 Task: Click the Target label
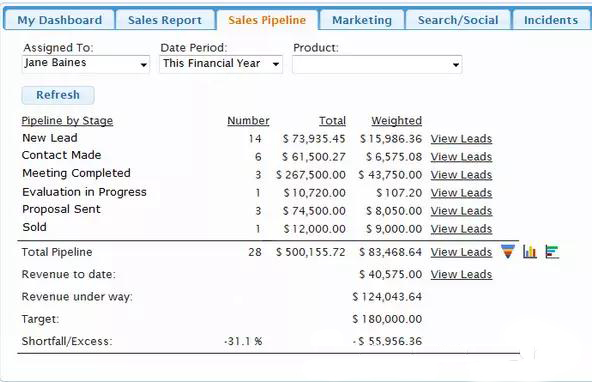pyautogui.click(x=40, y=319)
